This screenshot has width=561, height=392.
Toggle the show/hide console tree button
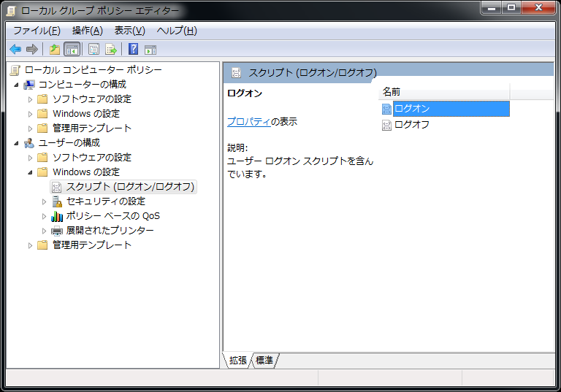coord(72,49)
